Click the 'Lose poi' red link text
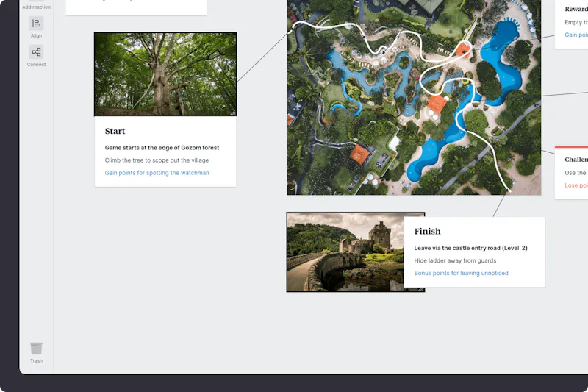Viewport: 588px width, 392px height. click(576, 185)
